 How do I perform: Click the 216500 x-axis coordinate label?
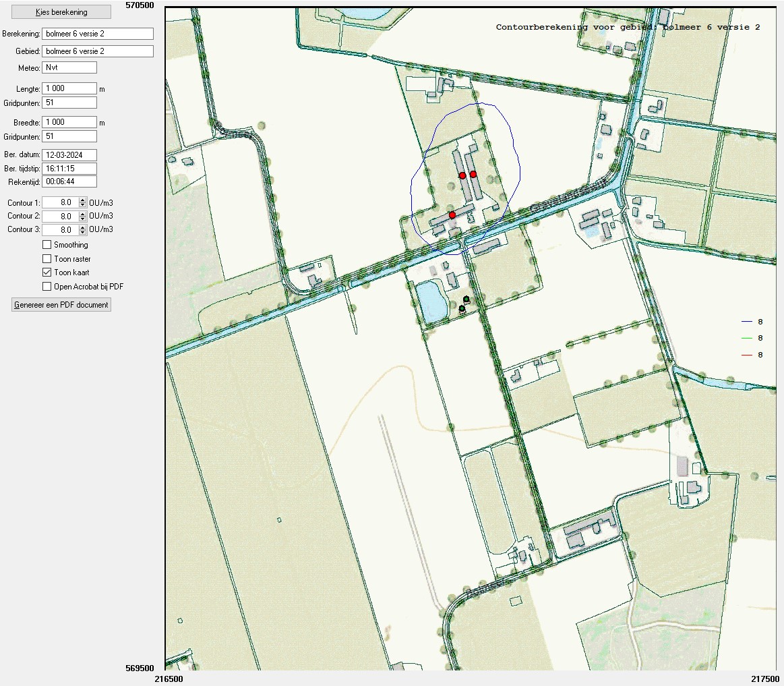tap(169, 679)
